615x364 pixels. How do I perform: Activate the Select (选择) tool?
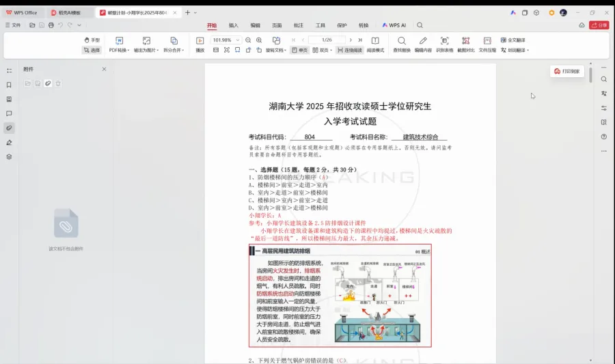coord(92,50)
